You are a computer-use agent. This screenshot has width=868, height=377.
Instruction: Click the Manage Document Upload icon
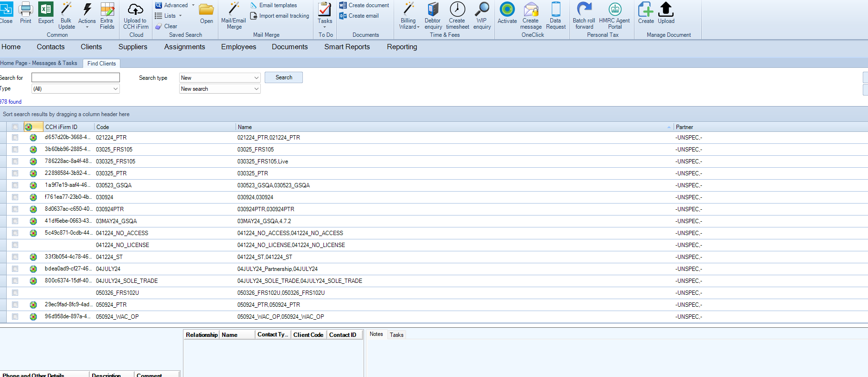(666, 12)
